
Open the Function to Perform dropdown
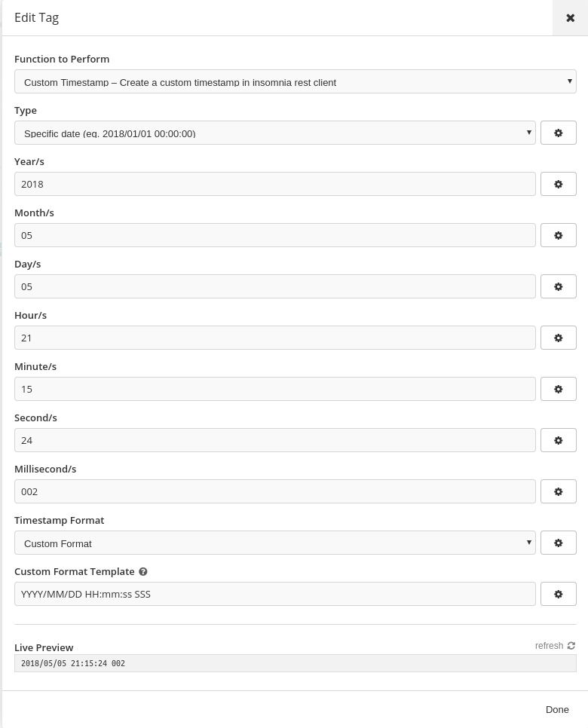(296, 81)
